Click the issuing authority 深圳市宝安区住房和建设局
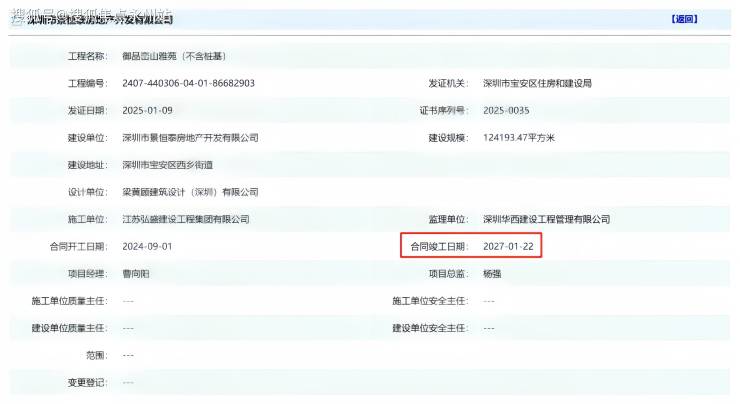740x404 pixels. point(537,84)
